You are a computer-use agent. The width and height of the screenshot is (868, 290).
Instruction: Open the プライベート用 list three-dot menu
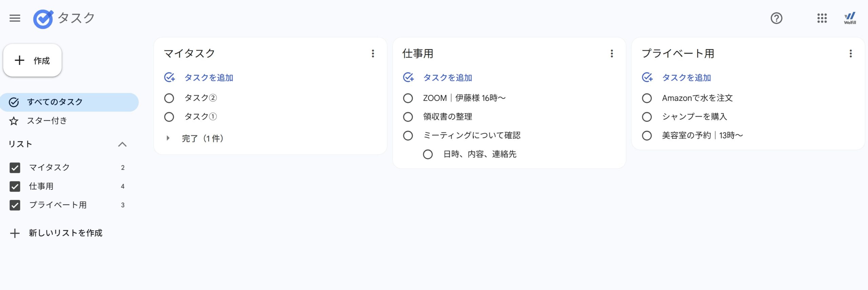coord(850,54)
